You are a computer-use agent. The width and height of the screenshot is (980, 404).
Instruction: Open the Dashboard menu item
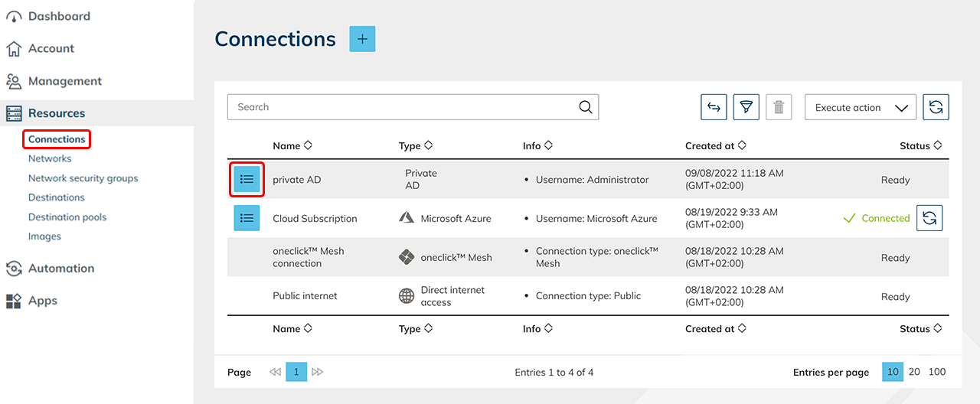(59, 16)
